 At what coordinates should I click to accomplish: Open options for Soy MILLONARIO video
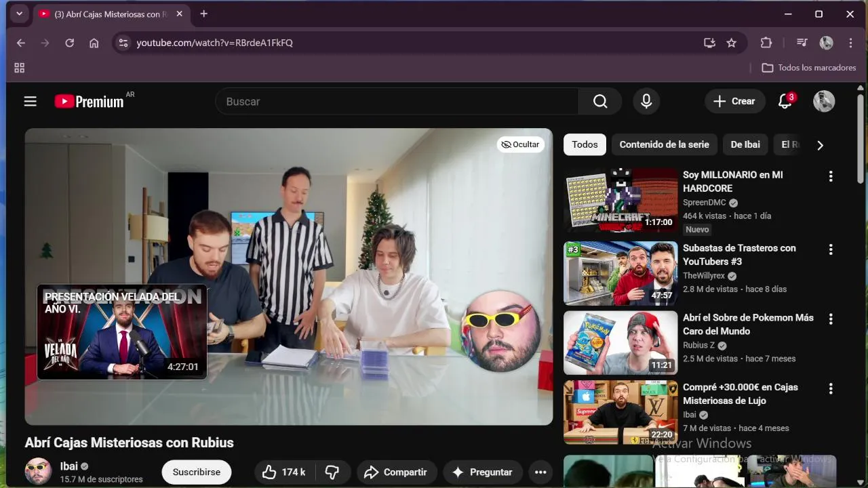pyautogui.click(x=831, y=176)
